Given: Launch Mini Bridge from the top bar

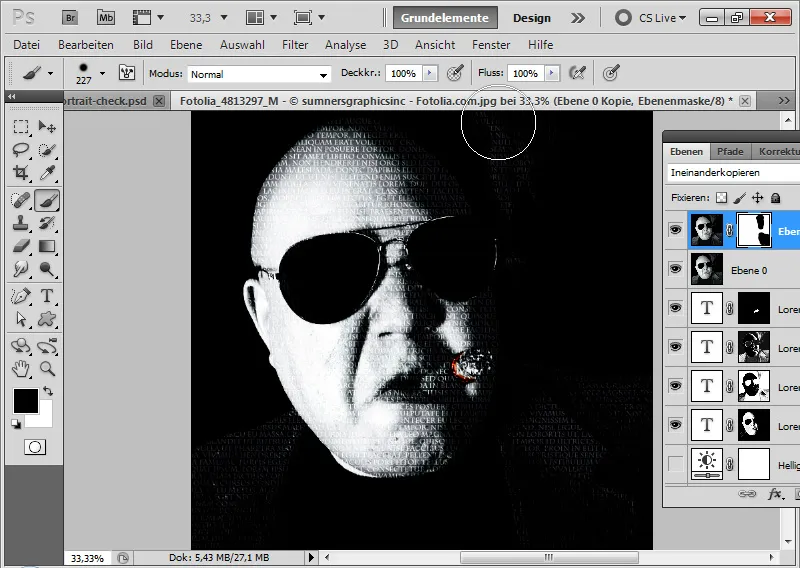Looking at the screenshot, I should pyautogui.click(x=106, y=18).
